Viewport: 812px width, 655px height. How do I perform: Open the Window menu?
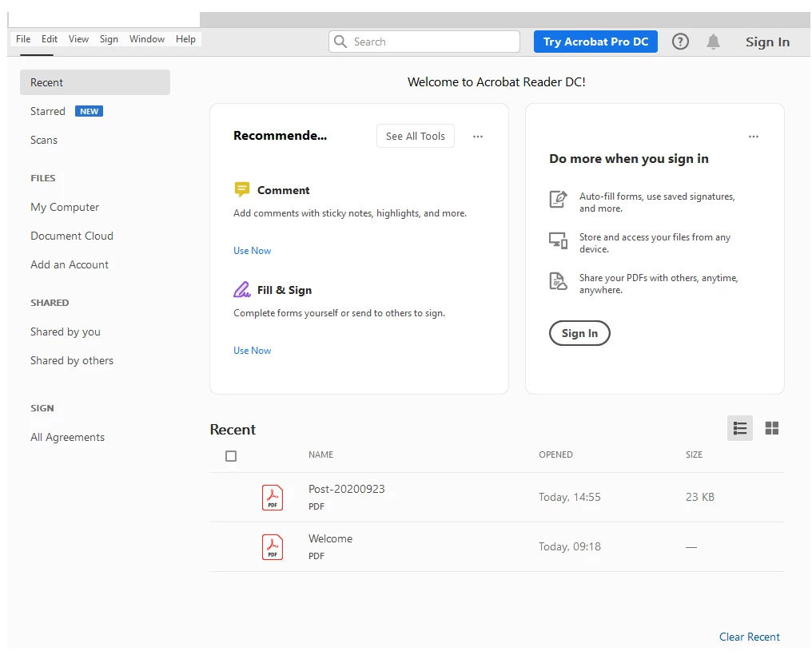(146, 39)
